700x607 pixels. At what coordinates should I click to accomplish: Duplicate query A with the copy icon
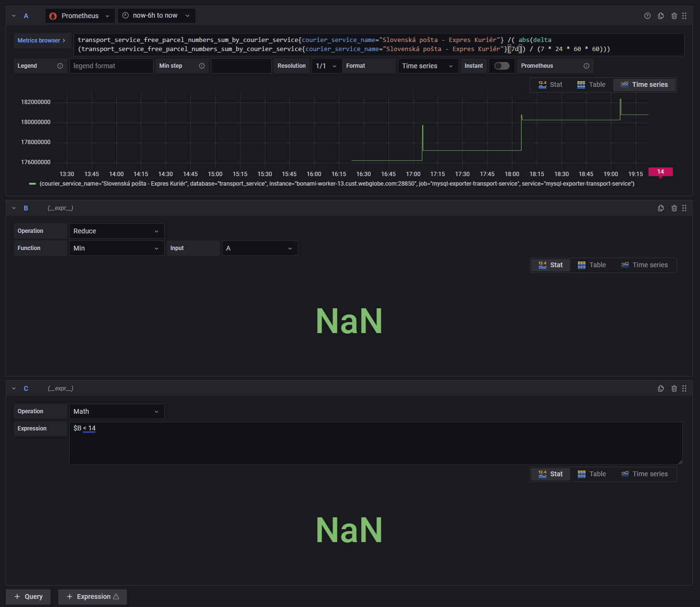click(x=661, y=16)
